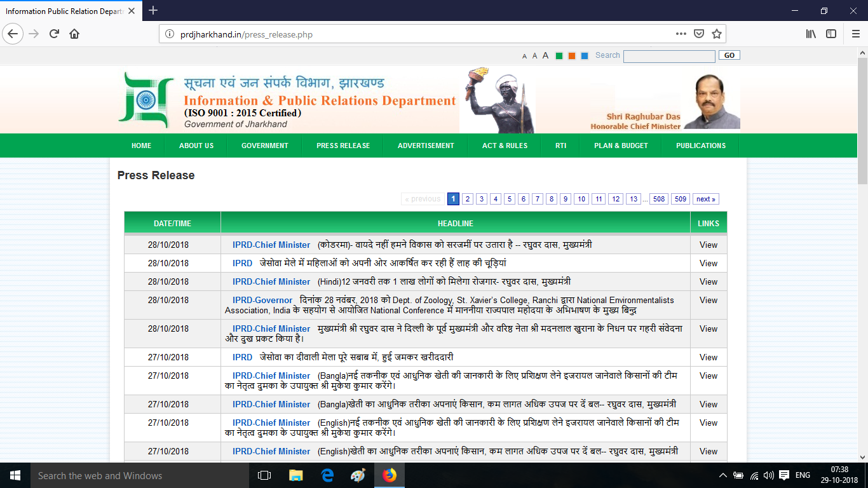
Task: Bookmark this page with star icon
Action: (716, 34)
